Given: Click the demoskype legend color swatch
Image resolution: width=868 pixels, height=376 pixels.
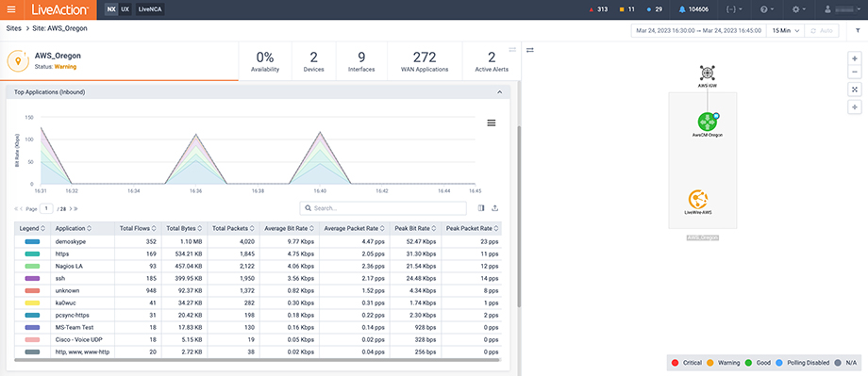Looking at the screenshot, I should (x=32, y=241).
